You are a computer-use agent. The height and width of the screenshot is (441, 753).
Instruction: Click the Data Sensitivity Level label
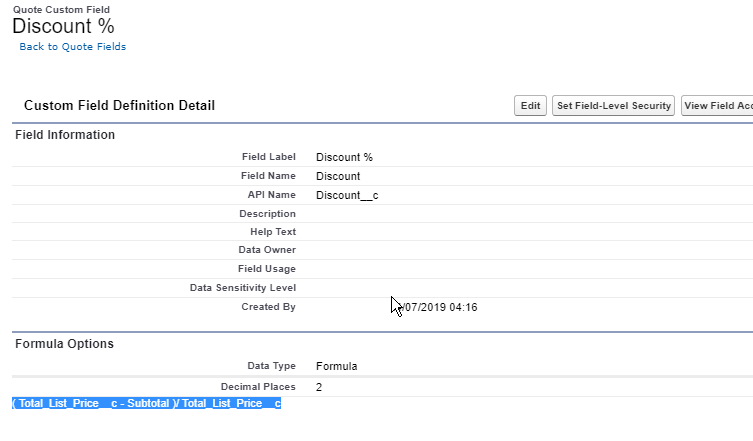tap(243, 288)
